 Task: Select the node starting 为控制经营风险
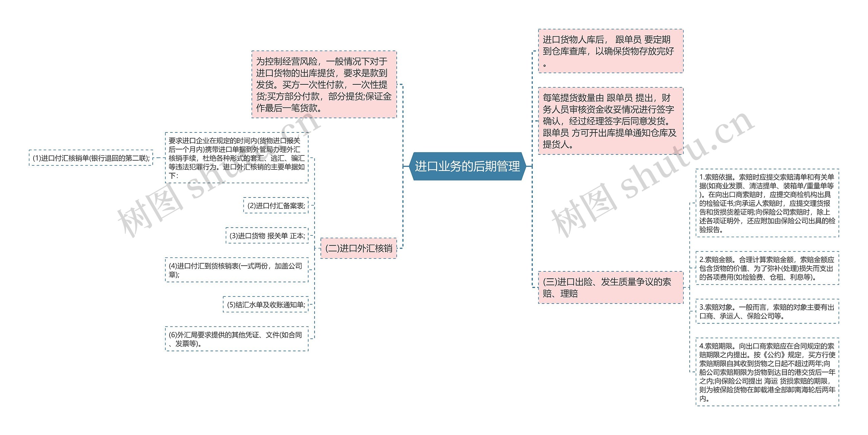point(324,84)
